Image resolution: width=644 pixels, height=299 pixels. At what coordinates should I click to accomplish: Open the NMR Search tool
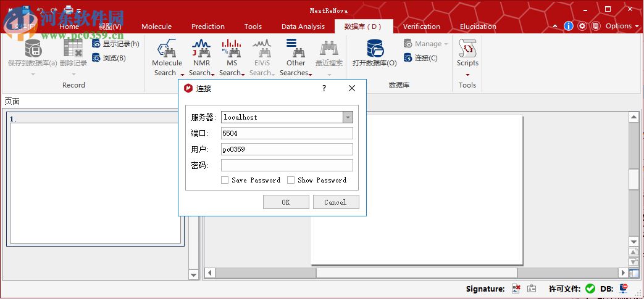(201, 48)
